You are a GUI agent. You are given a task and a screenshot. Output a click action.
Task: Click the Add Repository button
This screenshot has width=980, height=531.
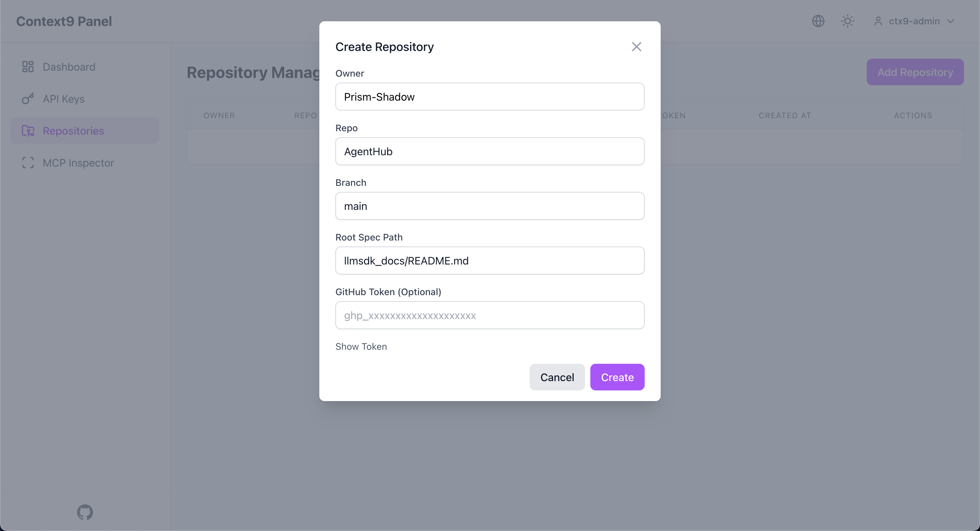click(x=915, y=72)
